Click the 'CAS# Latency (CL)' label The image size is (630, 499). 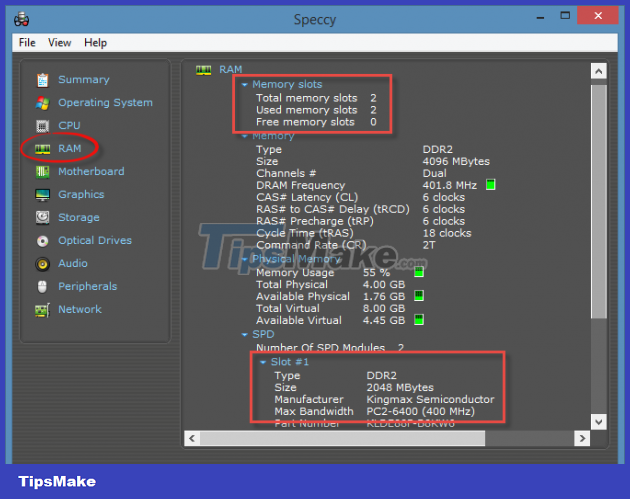(x=307, y=197)
